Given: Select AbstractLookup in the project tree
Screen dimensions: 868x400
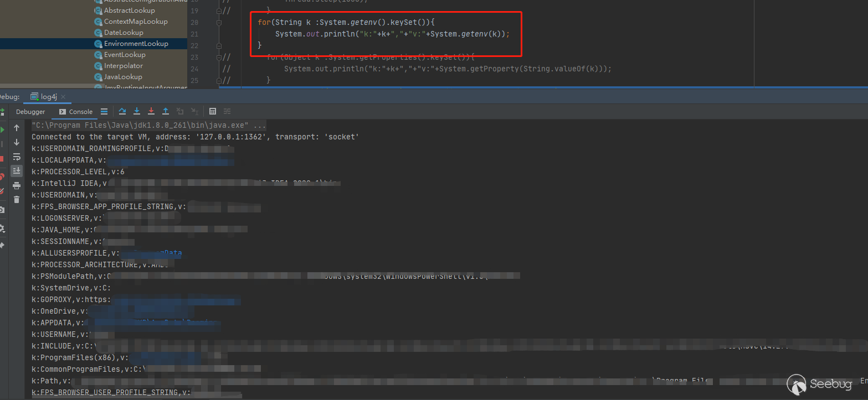Looking at the screenshot, I should click(x=130, y=11).
